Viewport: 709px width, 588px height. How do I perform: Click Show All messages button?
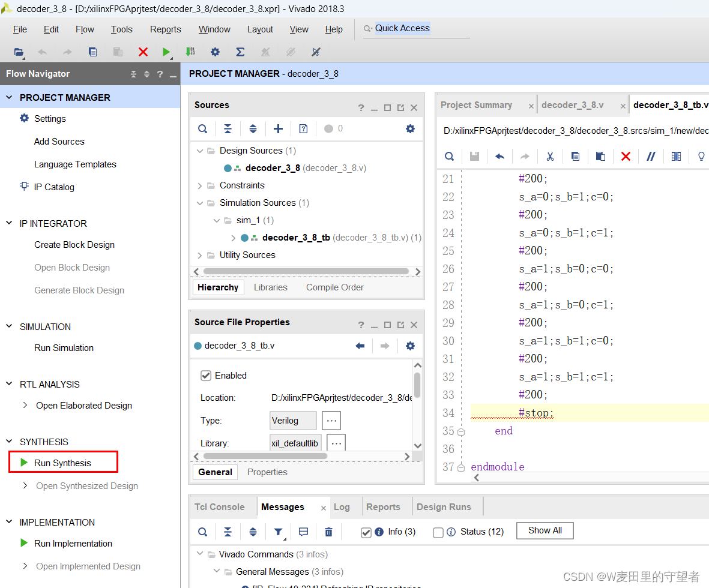[x=545, y=530]
